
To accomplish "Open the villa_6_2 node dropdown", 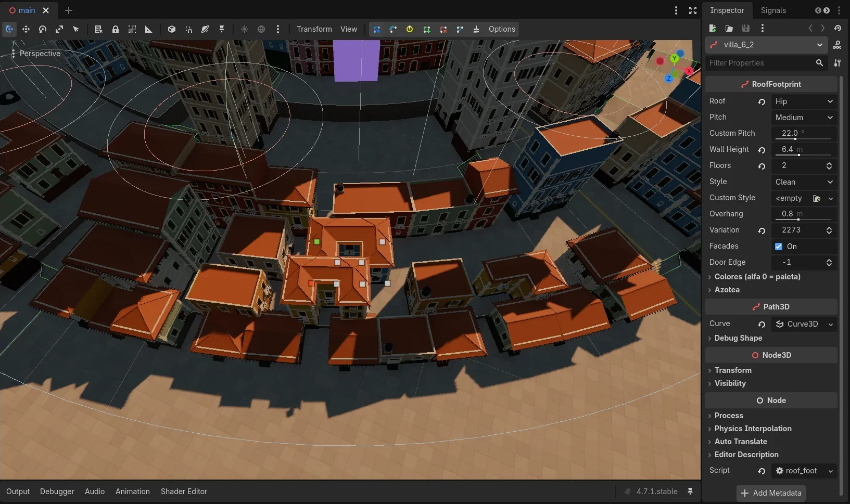I will tap(767, 45).
